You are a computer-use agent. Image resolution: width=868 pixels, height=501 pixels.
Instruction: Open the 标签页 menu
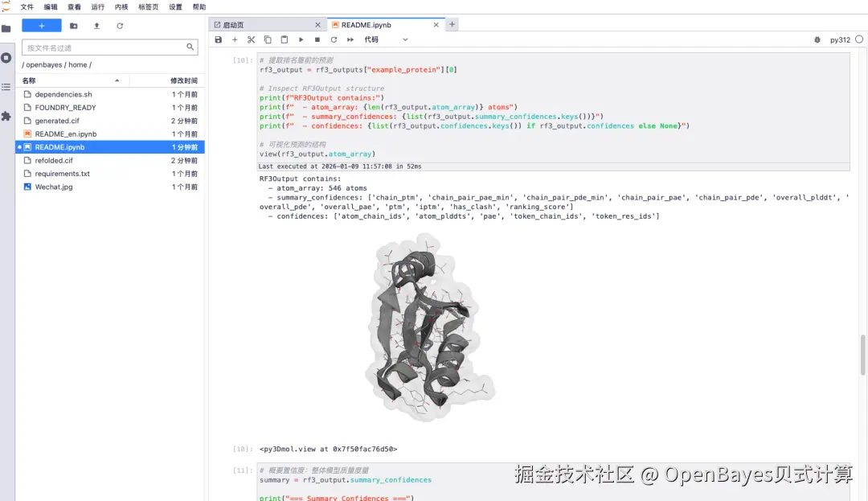tap(149, 7)
